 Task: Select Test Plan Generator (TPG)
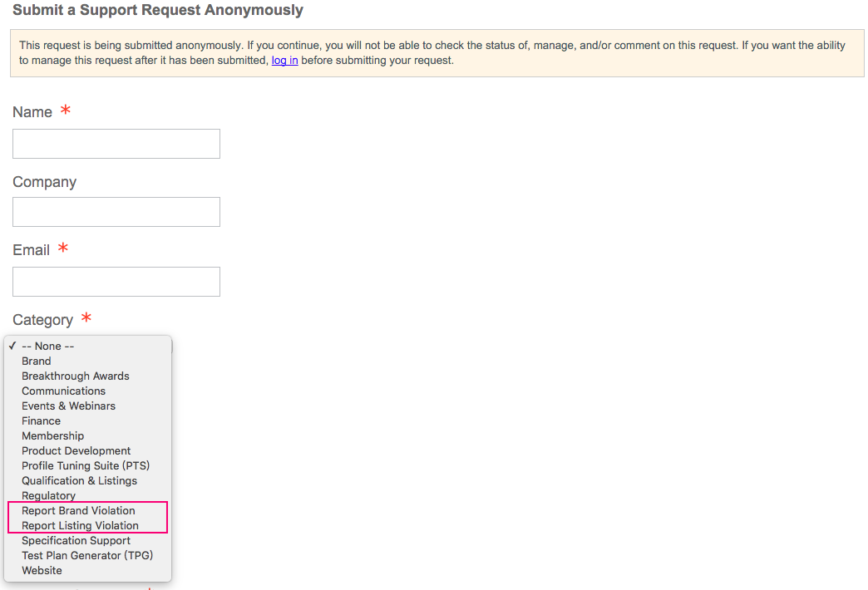87,555
